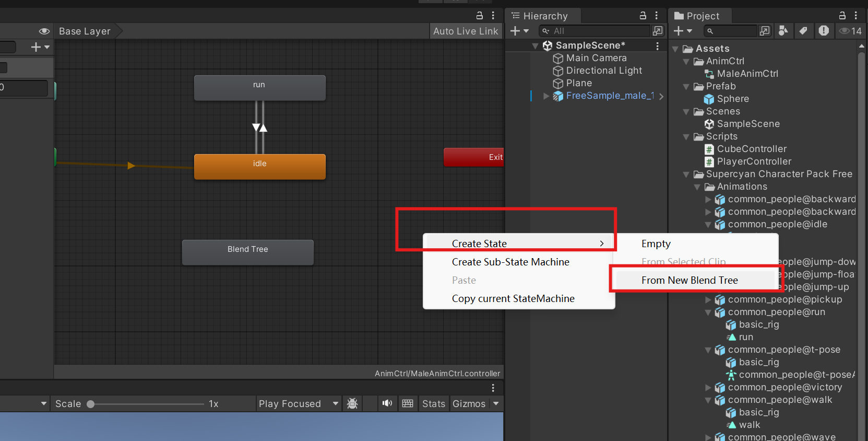Select SampleScene asset in Scenes folder
Image resolution: width=868 pixels, height=441 pixels.
click(747, 124)
